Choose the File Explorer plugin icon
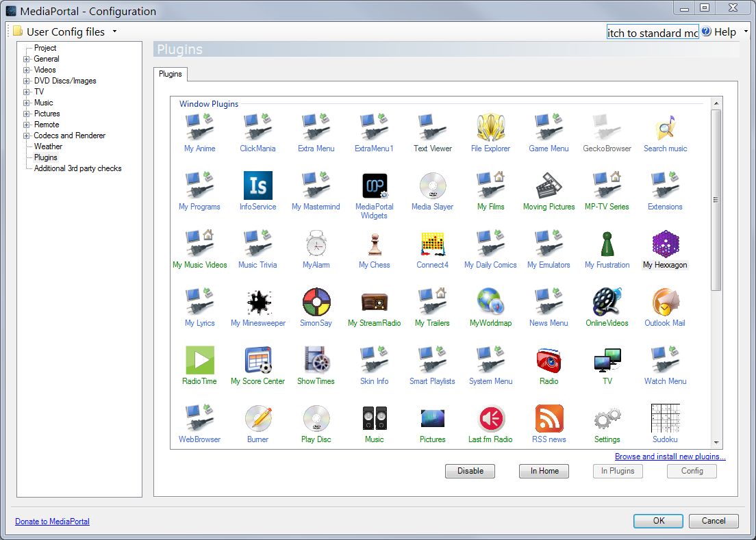The image size is (756, 540). 491,127
